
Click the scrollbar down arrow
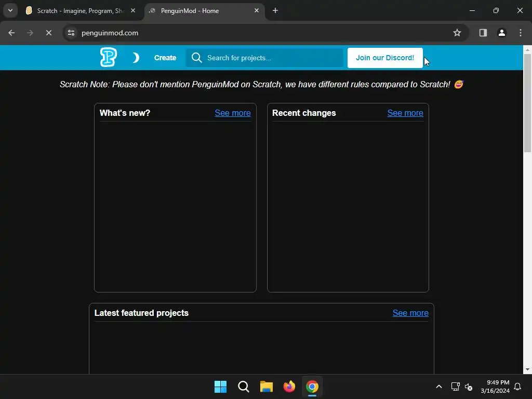click(528, 369)
